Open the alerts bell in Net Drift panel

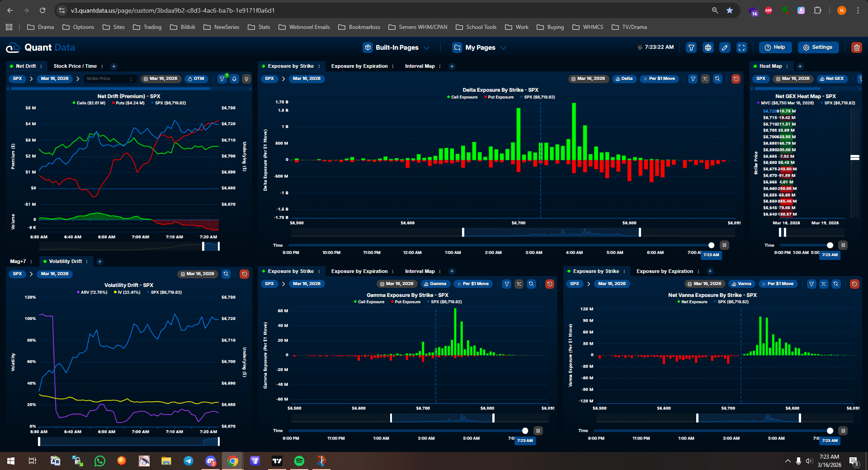click(x=234, y=79)
